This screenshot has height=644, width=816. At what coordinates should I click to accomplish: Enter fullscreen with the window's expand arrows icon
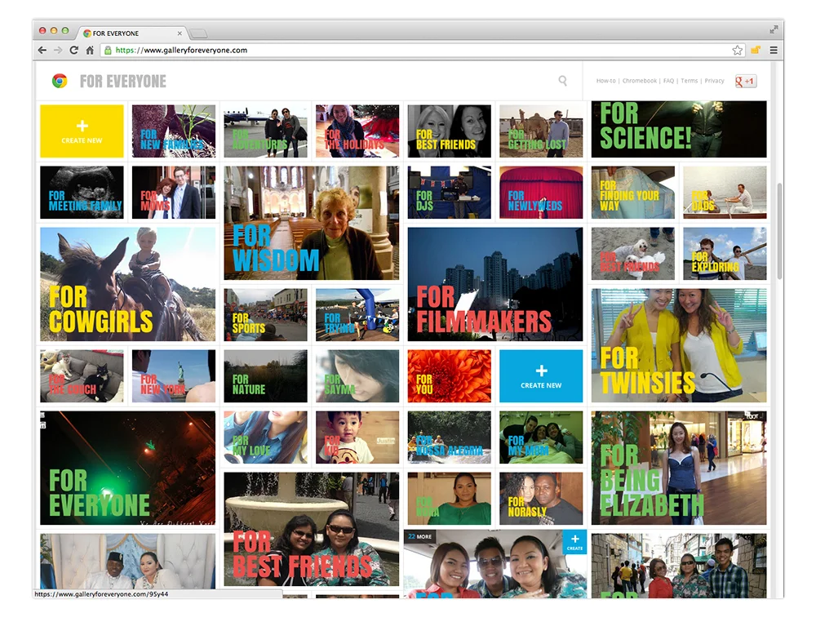click(x=774, y=29)
